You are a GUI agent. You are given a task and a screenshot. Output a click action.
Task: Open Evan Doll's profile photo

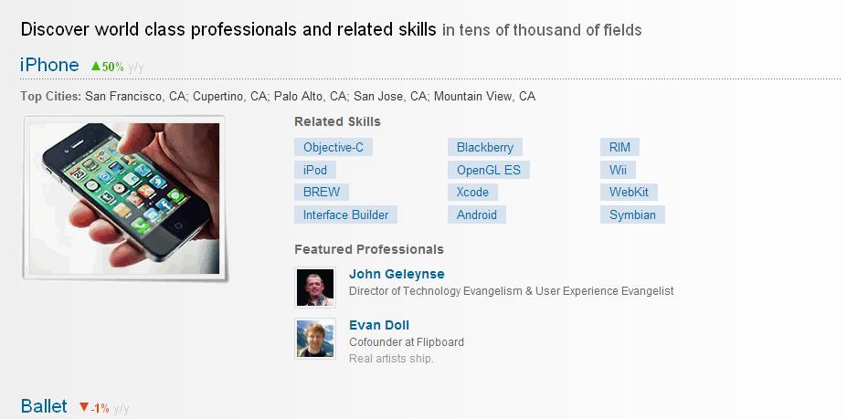315,339
